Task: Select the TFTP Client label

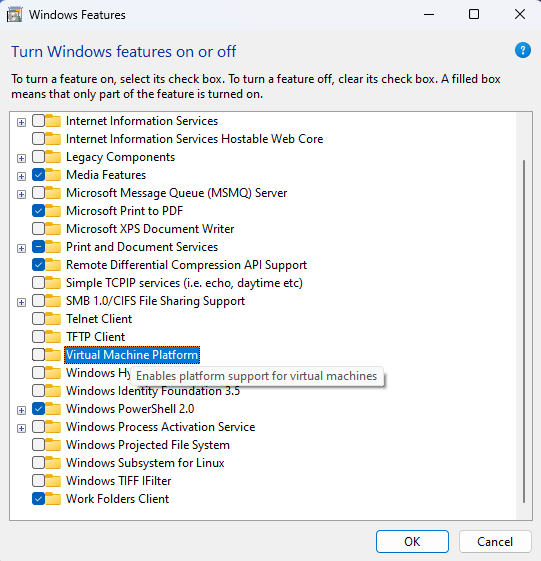Action: (x=96, y=337)
